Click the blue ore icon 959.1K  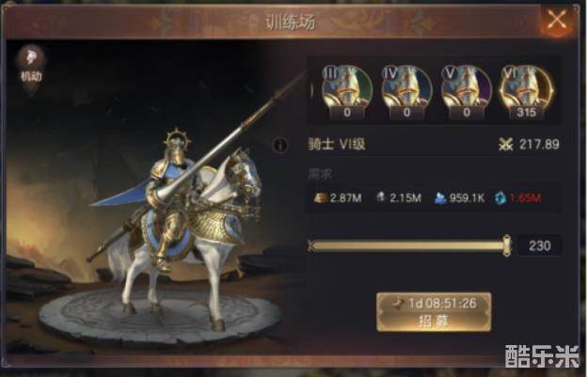click(x=440, y=197)
